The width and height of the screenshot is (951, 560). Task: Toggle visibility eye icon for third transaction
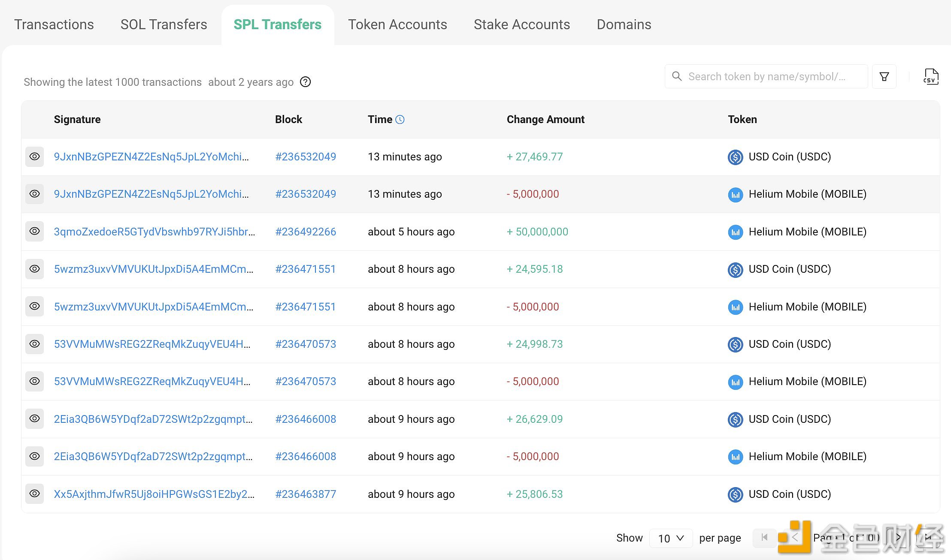point(35,232)
